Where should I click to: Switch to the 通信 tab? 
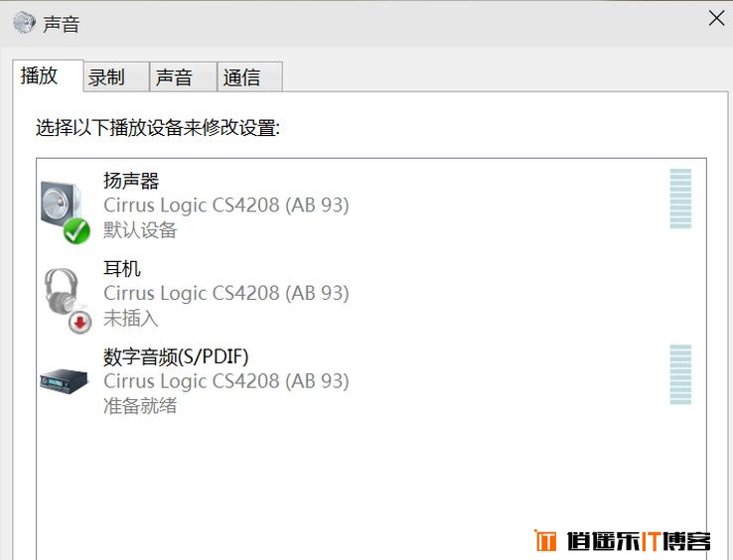click(x=250, y=76)
